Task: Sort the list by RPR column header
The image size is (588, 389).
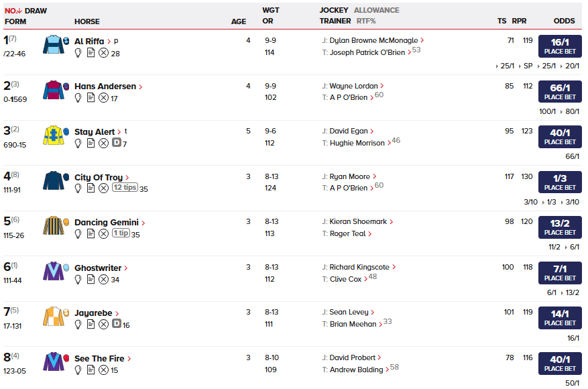Action: pos(519,21)
